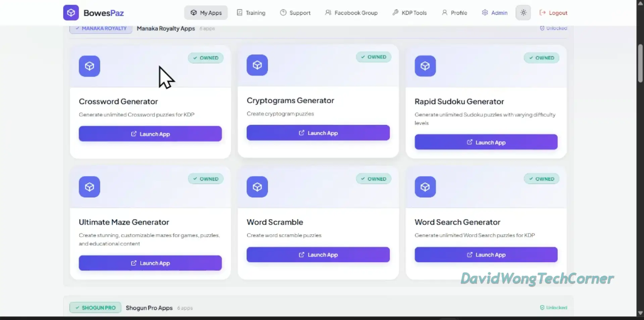Image resolution: width=644 pixels, height=320 pixels.
Task: Click the Word Scramble cube icon
Action: pos(257,187)
